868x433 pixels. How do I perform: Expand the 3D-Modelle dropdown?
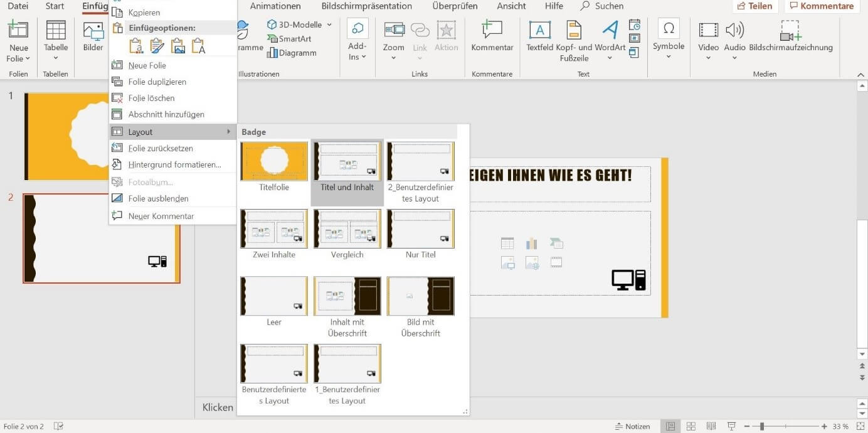tap(329, 24)
